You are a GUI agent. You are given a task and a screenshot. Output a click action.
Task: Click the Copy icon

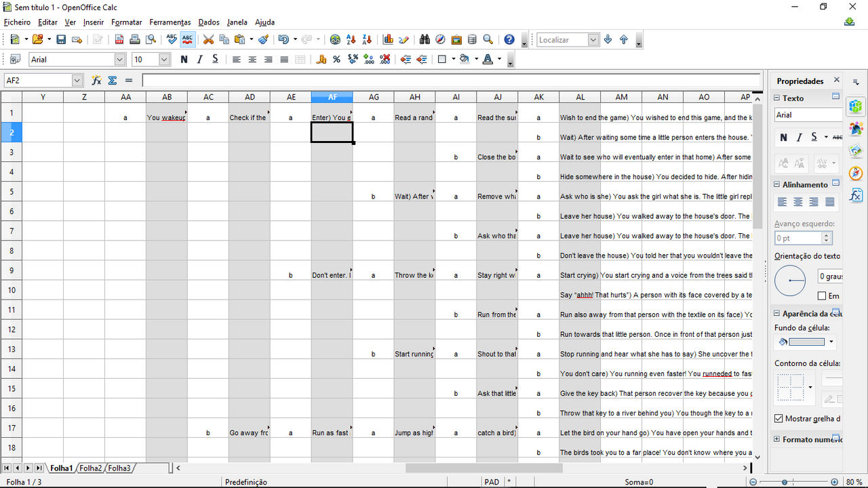tap(224, 39)
